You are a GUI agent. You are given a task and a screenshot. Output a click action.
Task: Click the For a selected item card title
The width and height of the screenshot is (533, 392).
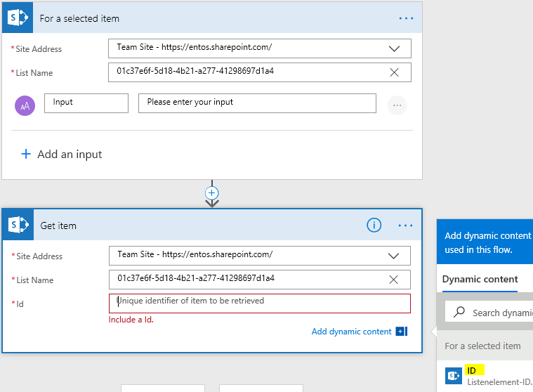(79, 19)
